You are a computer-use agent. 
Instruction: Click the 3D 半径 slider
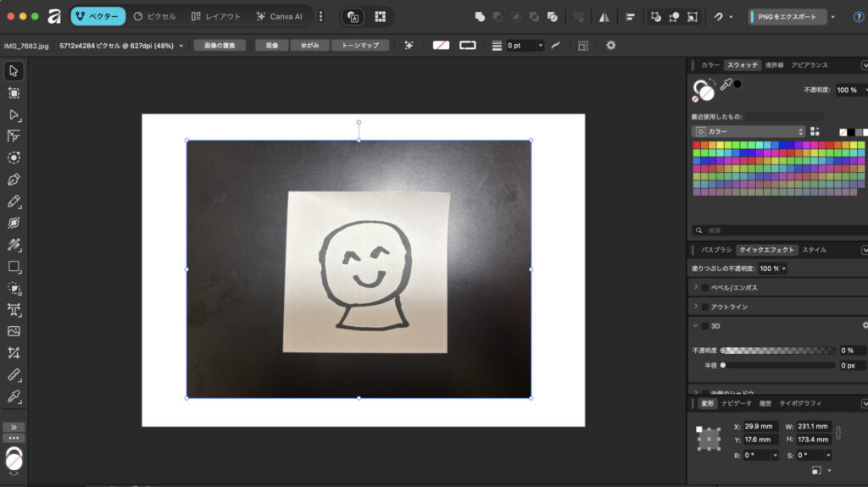point(778,365)
